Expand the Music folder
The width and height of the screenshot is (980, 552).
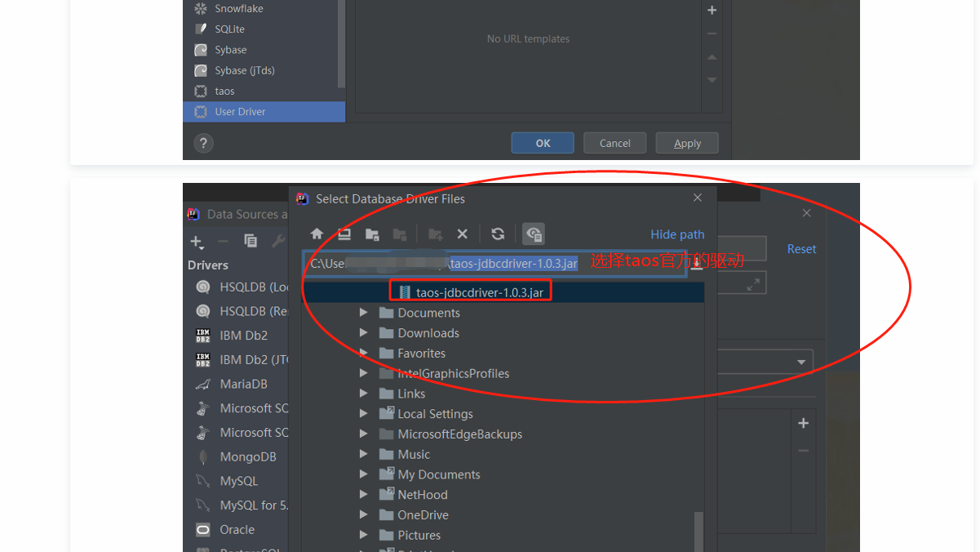pyautogui.click(x=364, y=454)
